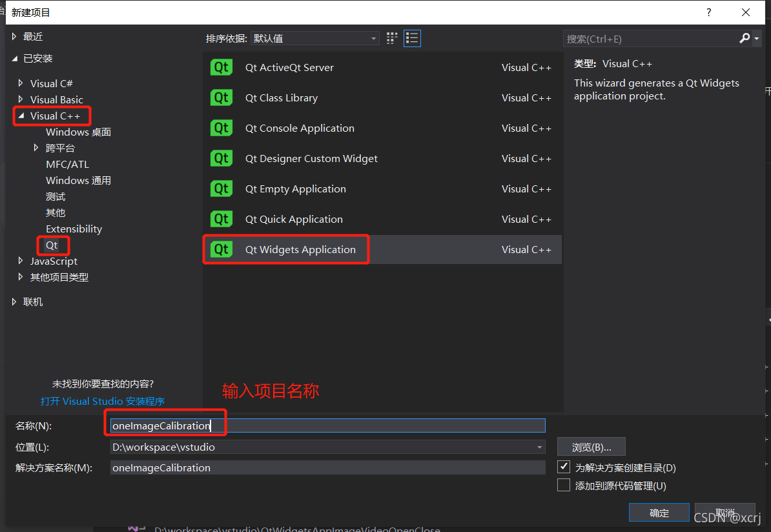The height and width of the screenshot is (532, 771).
Task: Click 浏览(B)... button
Action: click(x=591, y=447)
